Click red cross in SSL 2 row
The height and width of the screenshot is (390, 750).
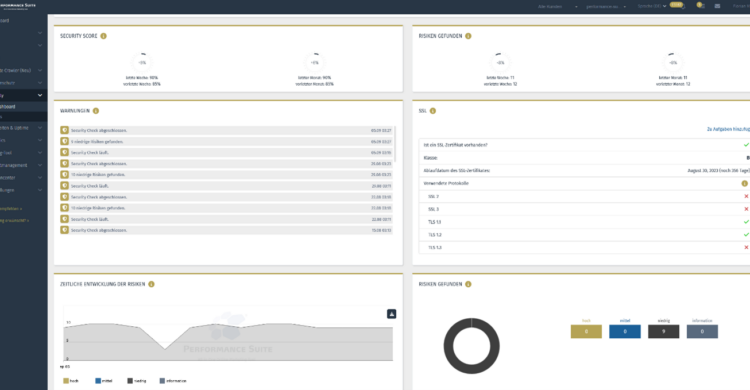(x=746, y=196)
